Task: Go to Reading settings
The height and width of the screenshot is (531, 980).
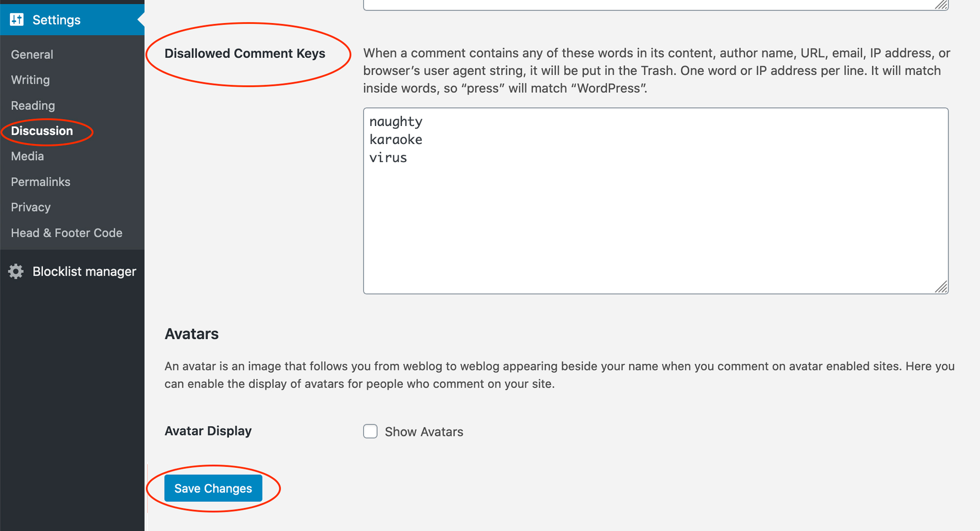Action: [33, 105]
